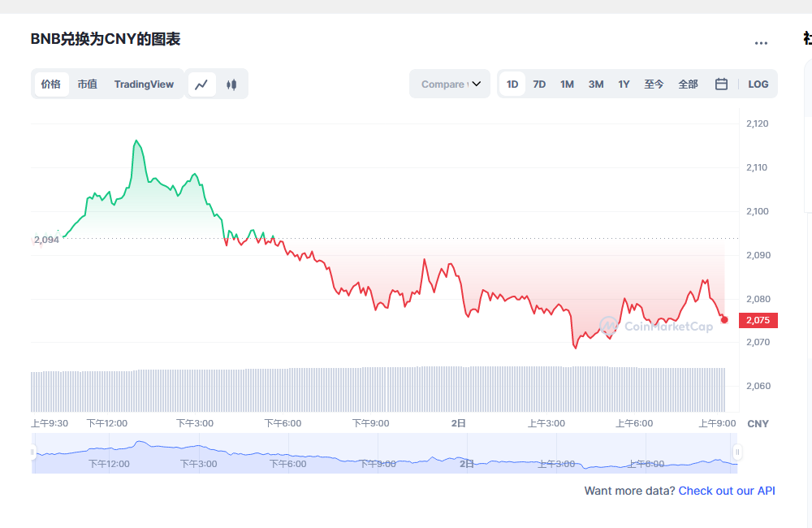
Task: Toggle 至今 (year-to-date) view
Action: point(654,84)
